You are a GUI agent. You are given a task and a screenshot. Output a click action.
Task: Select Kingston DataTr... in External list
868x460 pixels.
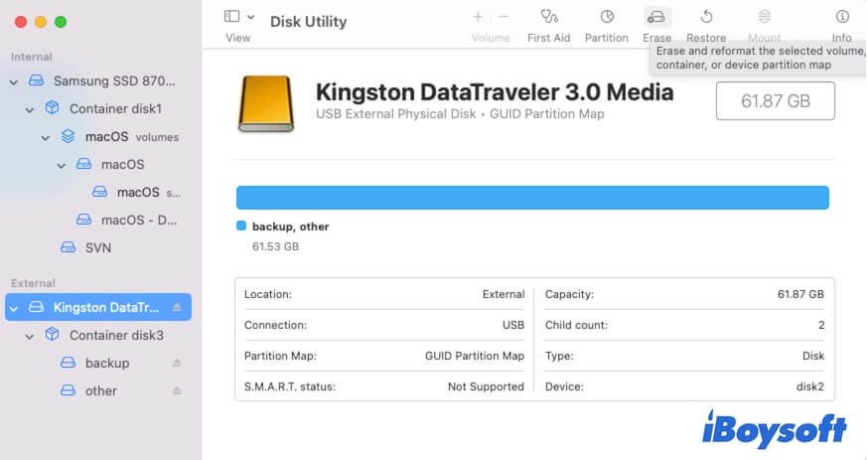coord(98,307)
